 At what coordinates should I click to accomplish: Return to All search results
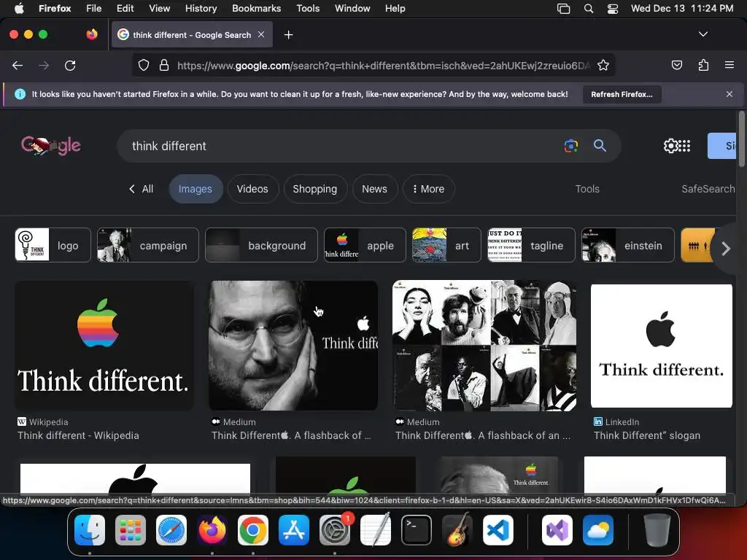tap(141, 189)
